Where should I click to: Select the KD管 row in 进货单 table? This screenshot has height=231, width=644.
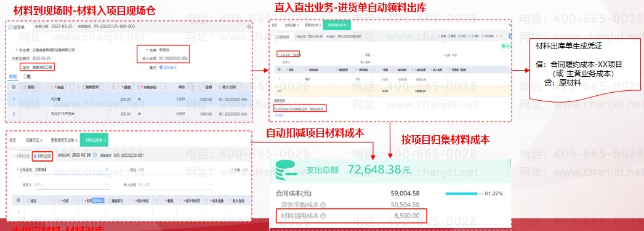(x=129, y=100)
